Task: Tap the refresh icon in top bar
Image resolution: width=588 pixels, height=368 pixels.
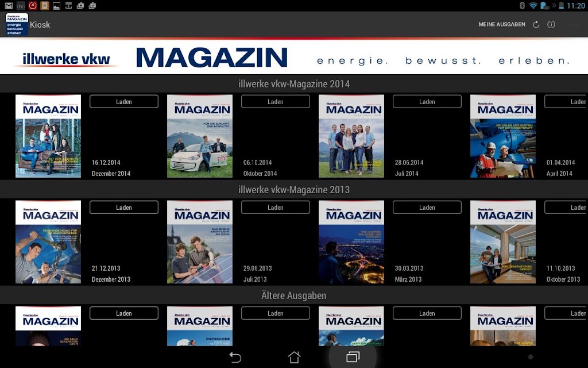Action: (x=536, y=24)
